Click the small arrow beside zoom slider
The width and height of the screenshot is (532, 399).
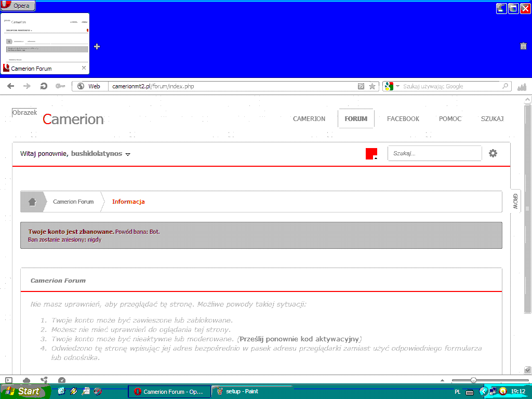coord(442,380)
